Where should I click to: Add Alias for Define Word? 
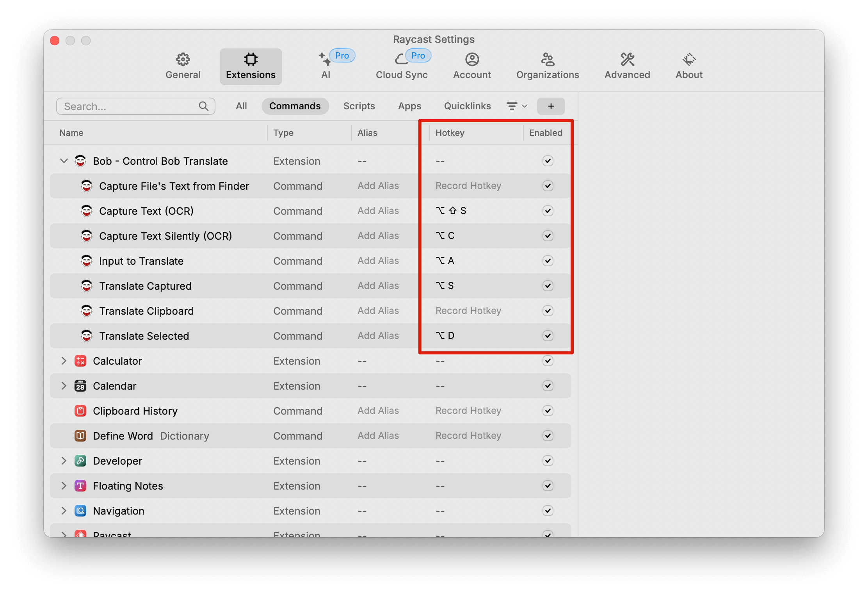378,436
